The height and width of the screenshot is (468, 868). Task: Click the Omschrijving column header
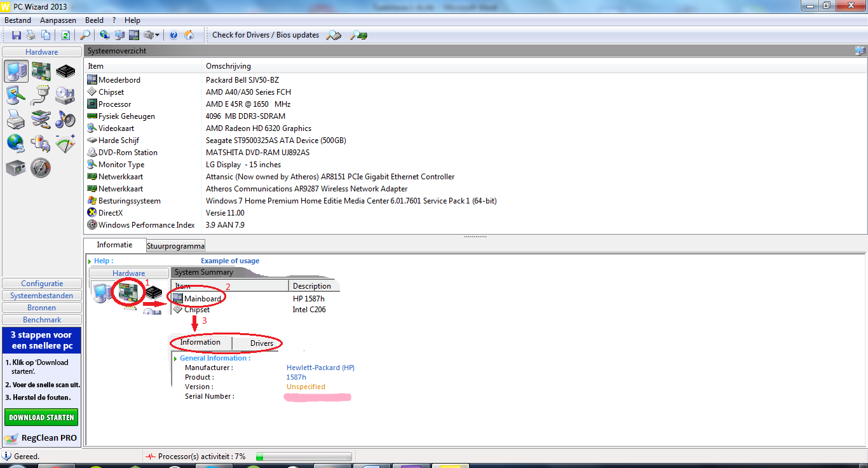click(x=534, y=66)
